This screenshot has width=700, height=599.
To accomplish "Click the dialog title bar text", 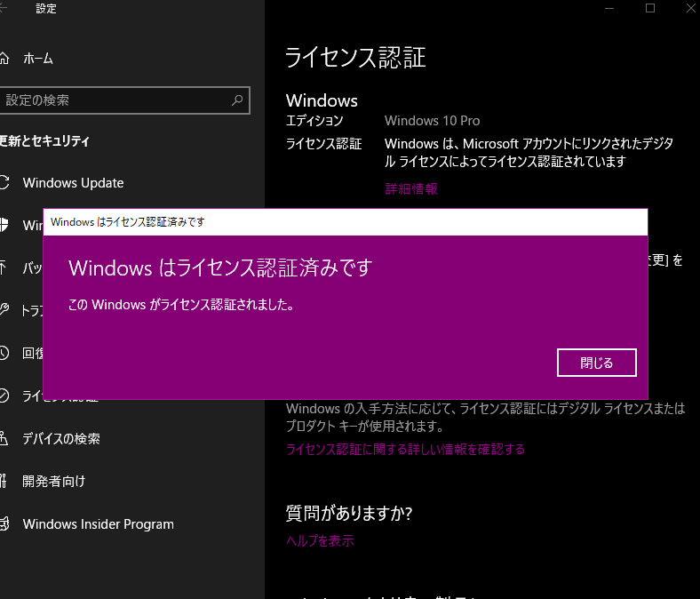I will (128, 222).
